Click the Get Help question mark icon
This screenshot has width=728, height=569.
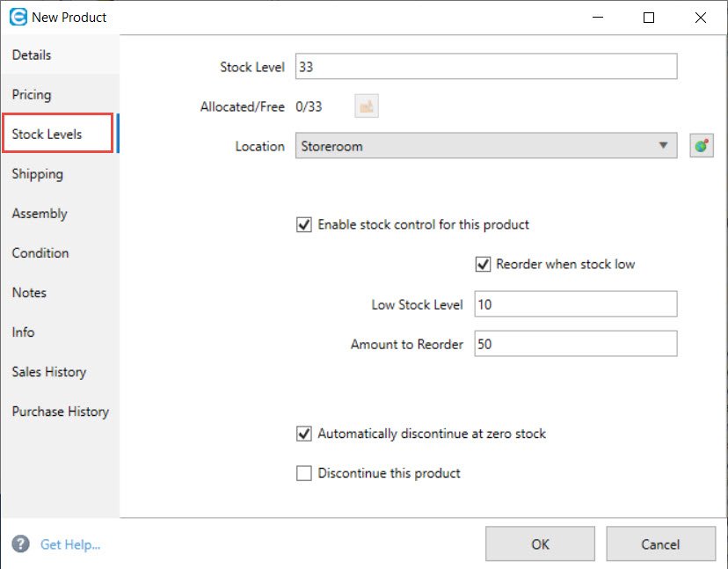(x=20, y=543)
